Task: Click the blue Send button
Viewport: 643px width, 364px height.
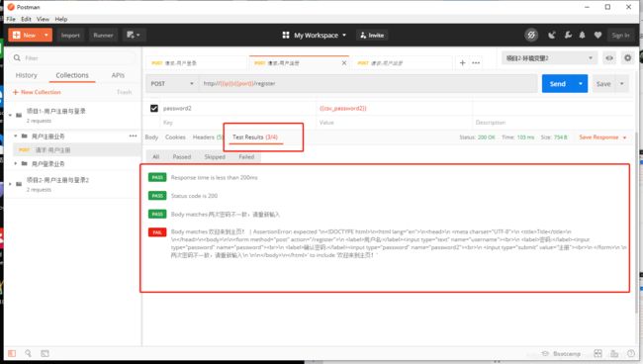Action: (x=557, y=84)
